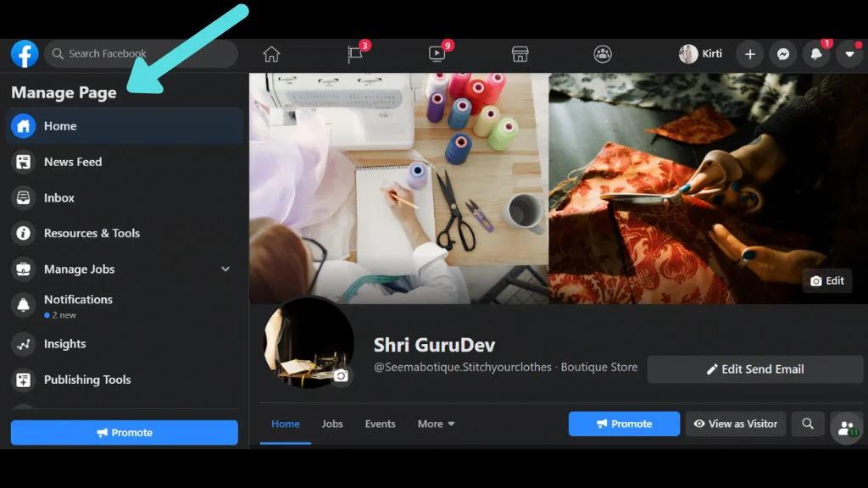Open the Groups icon in top bar
The image size is (868, 488).
click(x=603, y=54)
